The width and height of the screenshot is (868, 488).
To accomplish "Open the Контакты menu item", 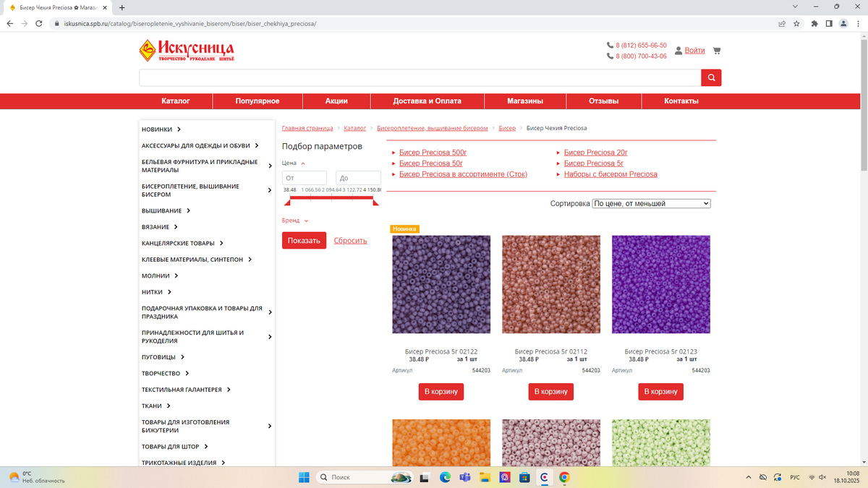I will click(x=681, y=101).
